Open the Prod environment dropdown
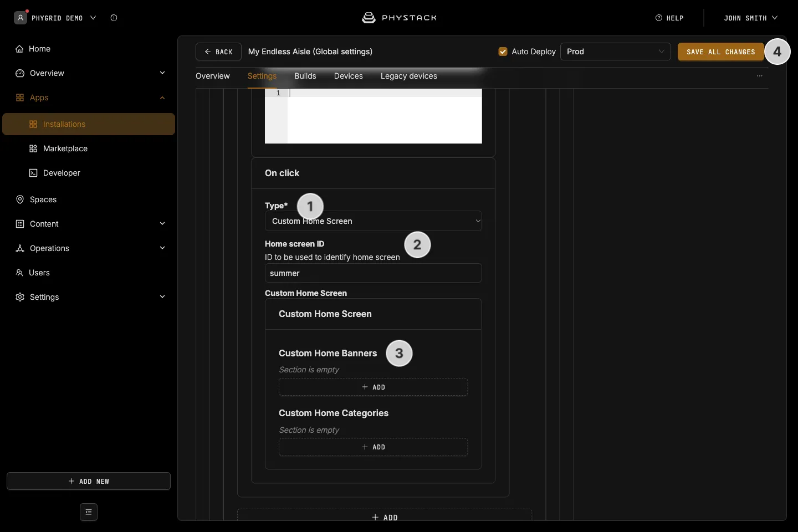The width and height of the screenshot is (798, 532). [x=616, y=52]
